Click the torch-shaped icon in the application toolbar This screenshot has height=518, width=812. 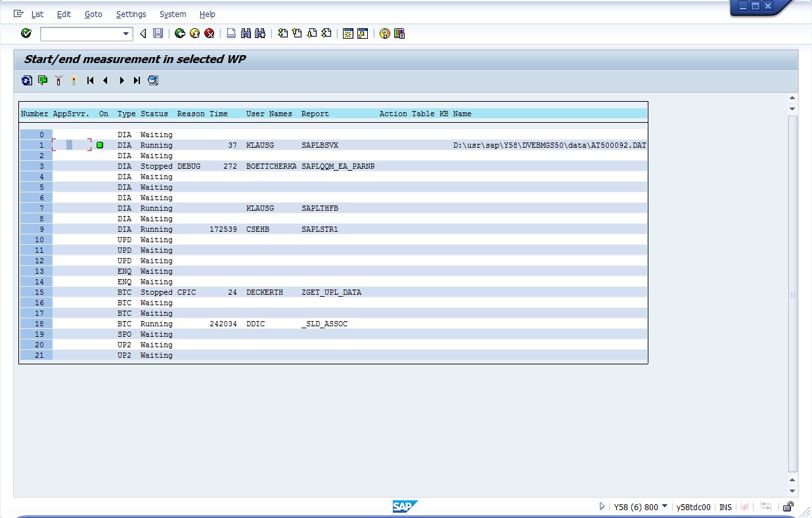click(58, 81)
